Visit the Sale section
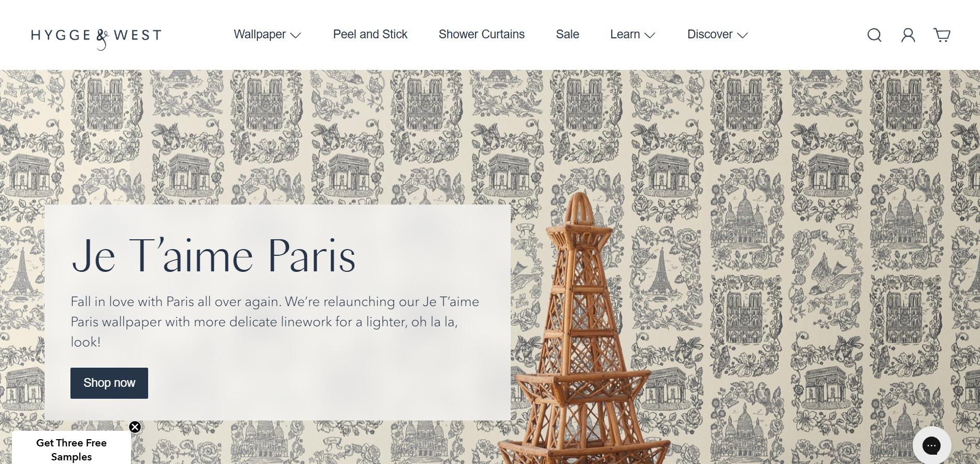 tap(568, 34)
